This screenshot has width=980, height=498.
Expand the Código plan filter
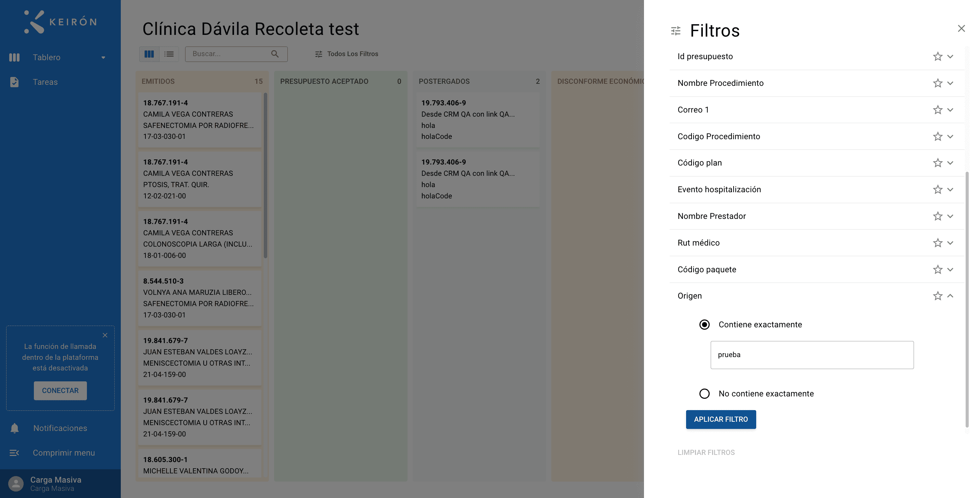click(950, 163)
